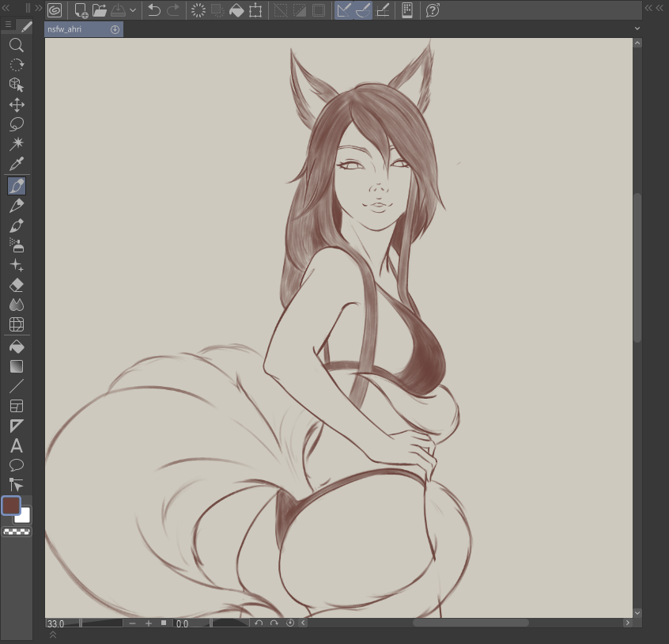
Task: Click the Zoom in plus button
Action: click(149, 623)
